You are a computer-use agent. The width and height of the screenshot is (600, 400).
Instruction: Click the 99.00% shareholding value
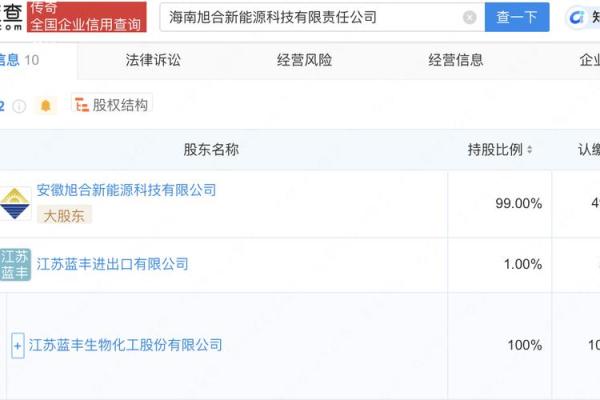518,203
